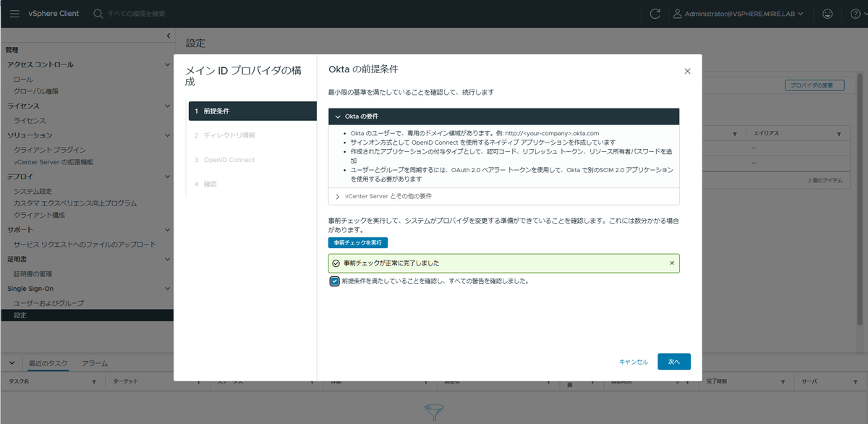The image size is (868, 424).
Task: Dismiss the precheck success alert
Action: point(672,263)
